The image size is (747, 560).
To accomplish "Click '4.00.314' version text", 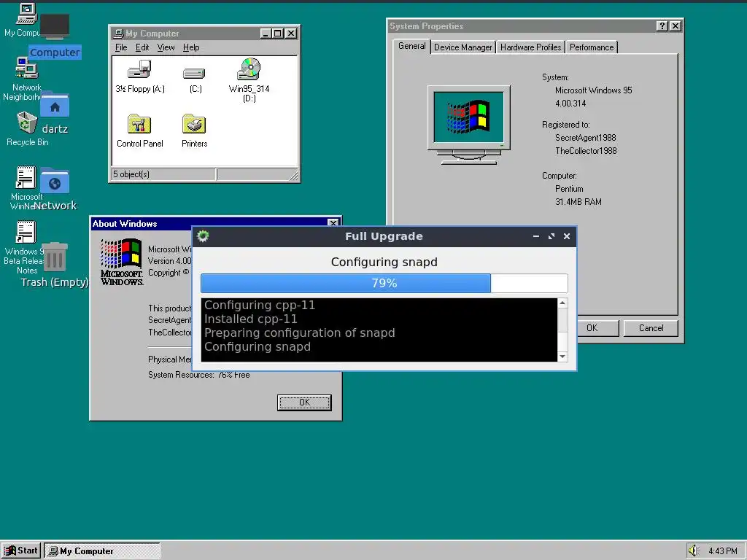I will (570, 104).
